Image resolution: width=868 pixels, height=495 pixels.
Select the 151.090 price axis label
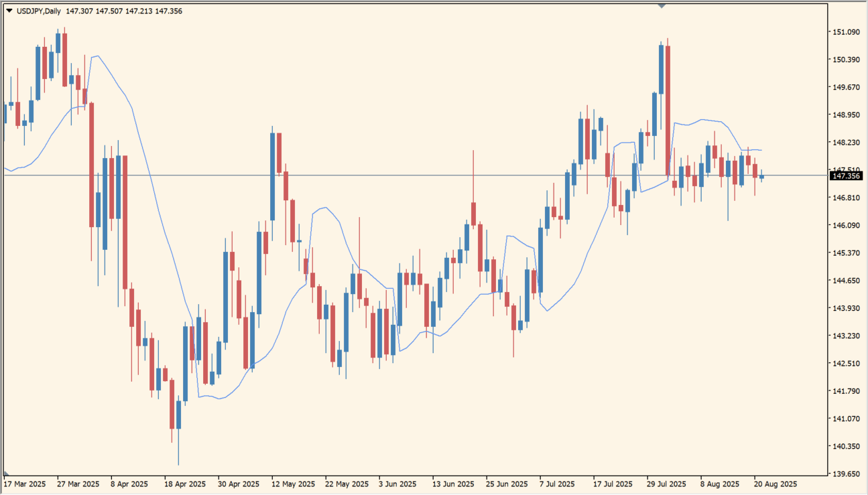pyautogui.click(x=847, y=32)
